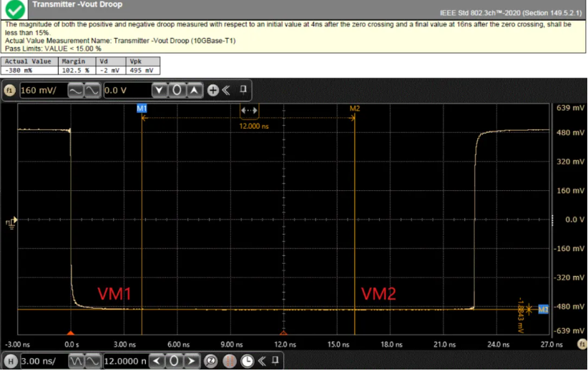This screenshot has height=371, width=588.
Task: Click the add waveform plus icon
Action: pyautogui.click(x=212, y=91)
